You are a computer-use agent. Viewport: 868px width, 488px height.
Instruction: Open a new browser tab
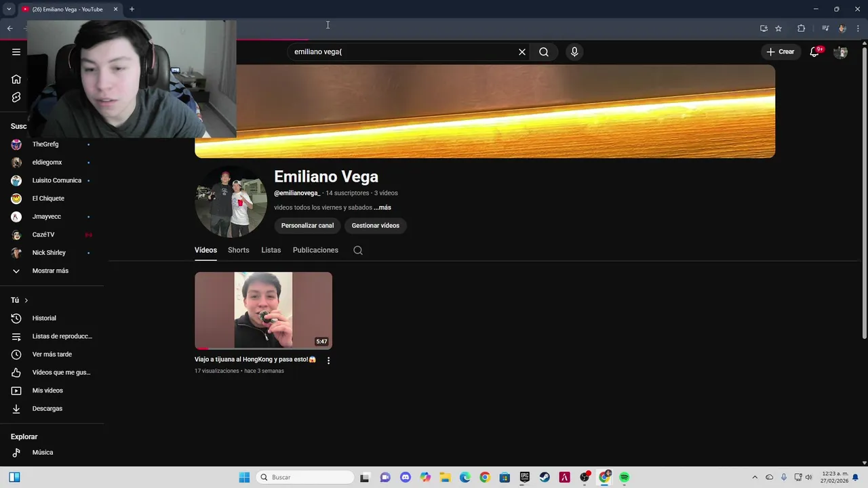pyautogui.click(x=132, y=9)
